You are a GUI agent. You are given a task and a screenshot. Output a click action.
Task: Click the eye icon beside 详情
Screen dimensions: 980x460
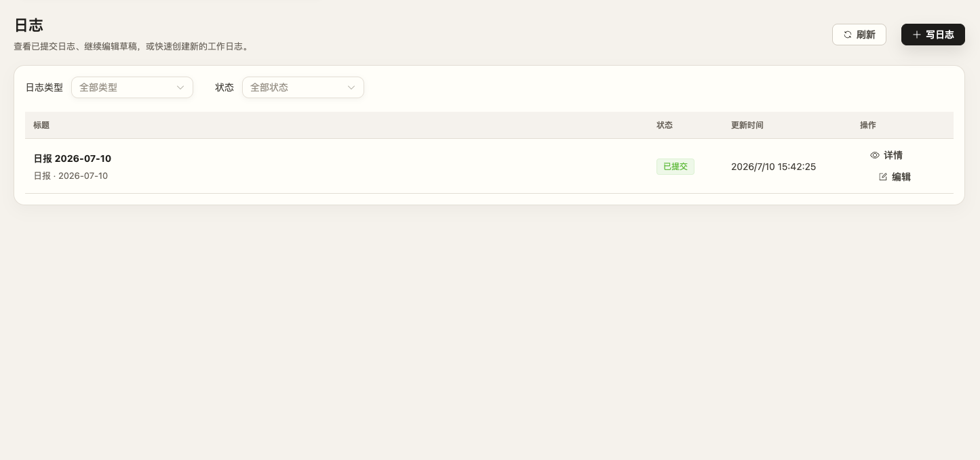coord(875,155)
